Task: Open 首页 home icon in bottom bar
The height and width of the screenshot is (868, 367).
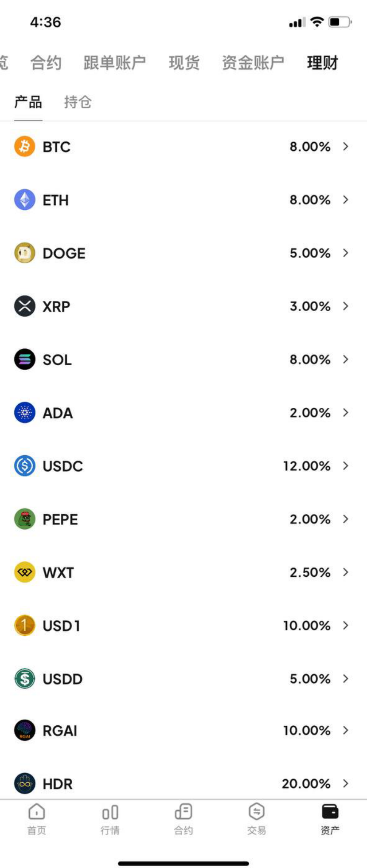Action: (37, 813)
